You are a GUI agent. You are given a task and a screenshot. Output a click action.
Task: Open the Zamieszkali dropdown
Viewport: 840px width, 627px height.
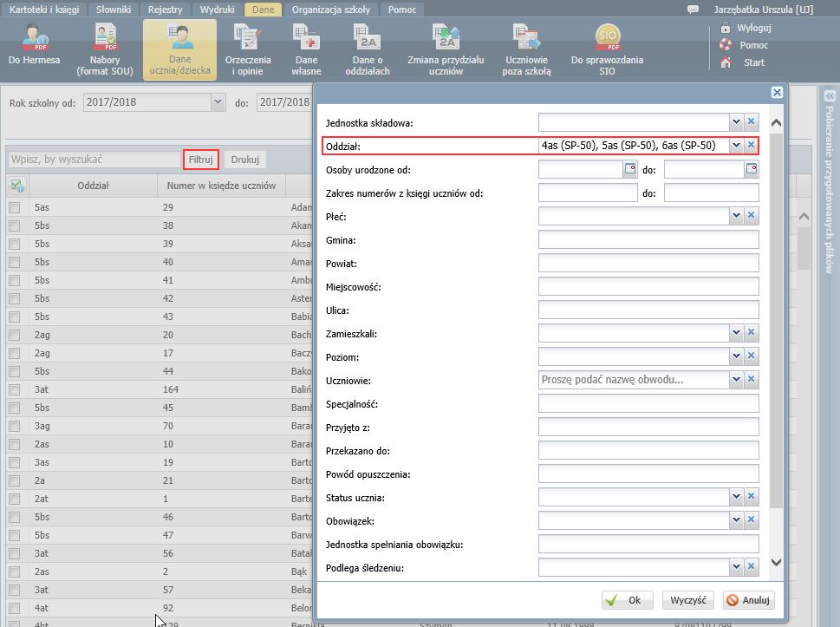tap(736, 332)
